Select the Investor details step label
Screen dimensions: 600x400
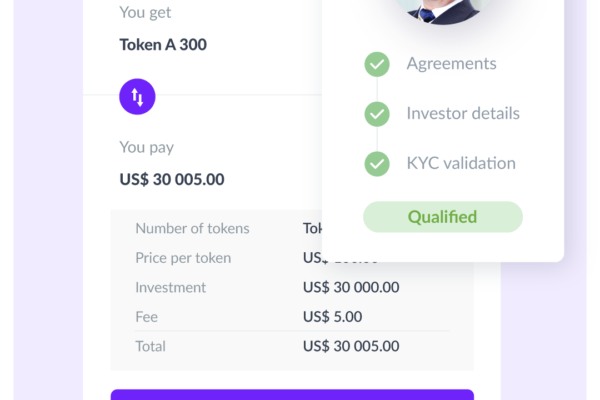463,113
